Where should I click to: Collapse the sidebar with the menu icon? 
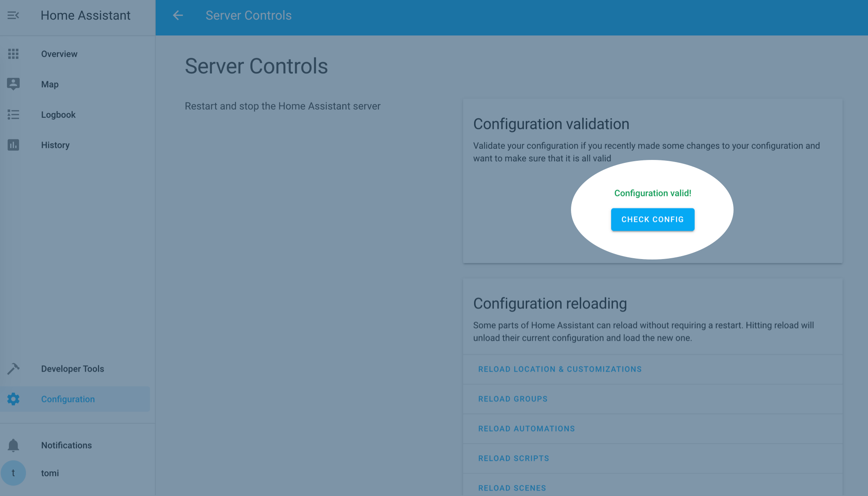[x=13, y=15]
